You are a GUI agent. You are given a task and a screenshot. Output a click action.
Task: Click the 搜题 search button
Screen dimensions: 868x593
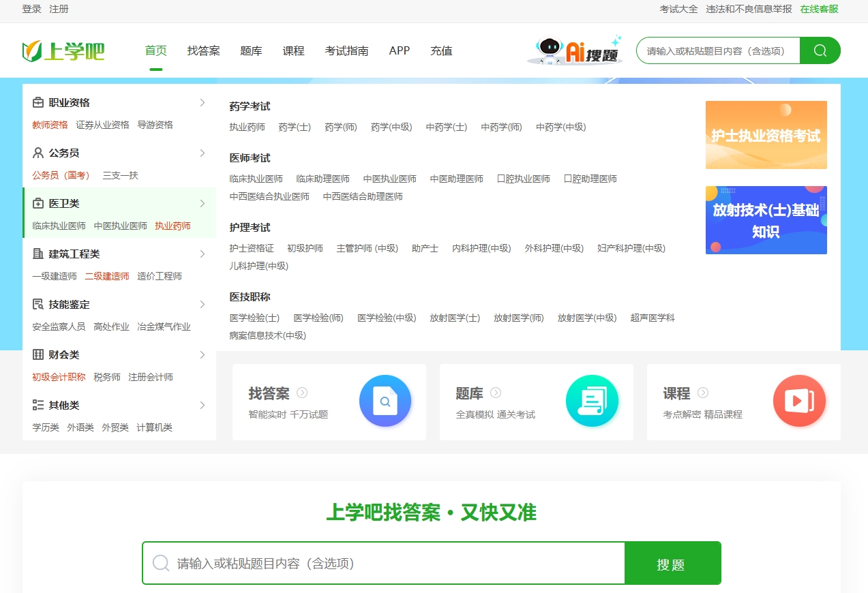pos(672,563)
